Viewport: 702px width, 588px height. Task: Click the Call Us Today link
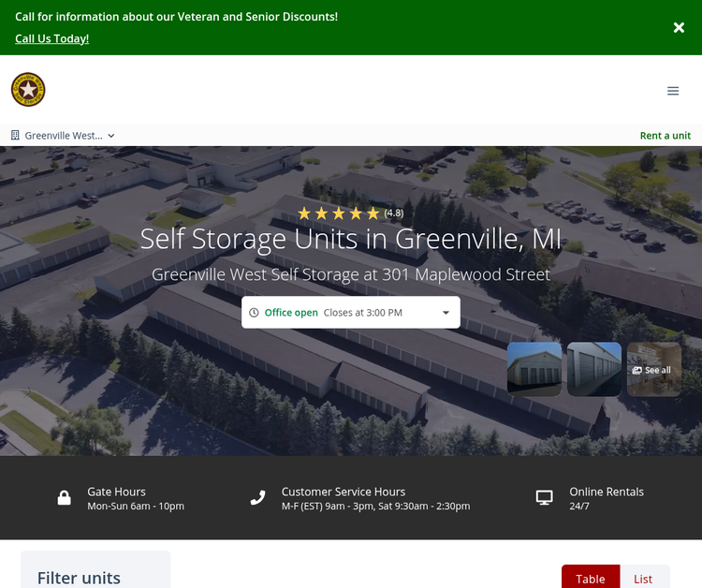click(x=51, y=38)
